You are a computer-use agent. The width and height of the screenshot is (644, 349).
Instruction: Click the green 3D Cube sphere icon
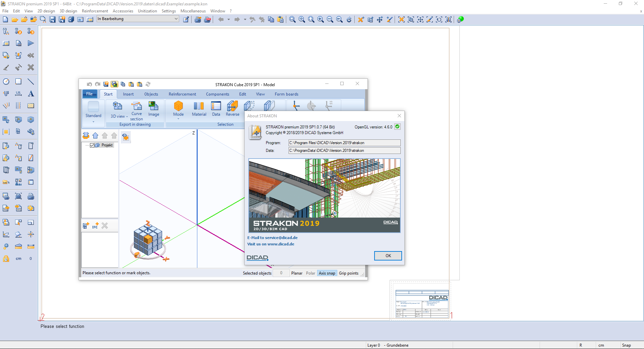tap(460, 19)
